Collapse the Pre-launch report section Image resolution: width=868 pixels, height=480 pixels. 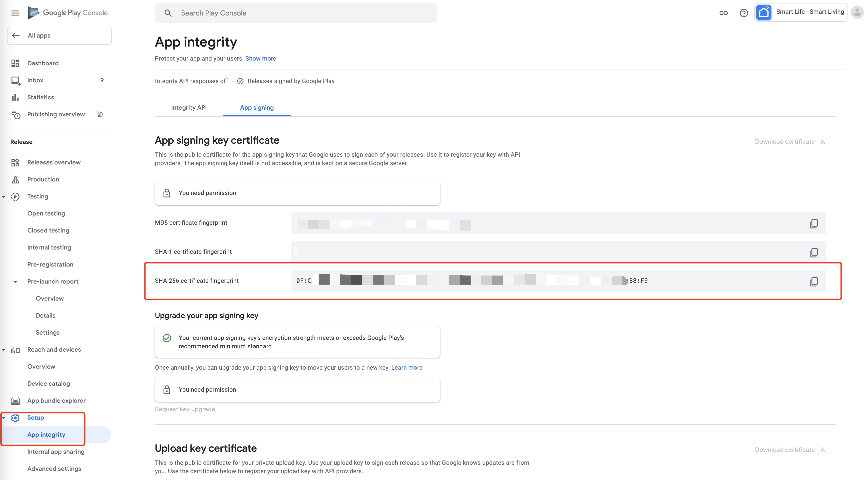pos(15,282)
